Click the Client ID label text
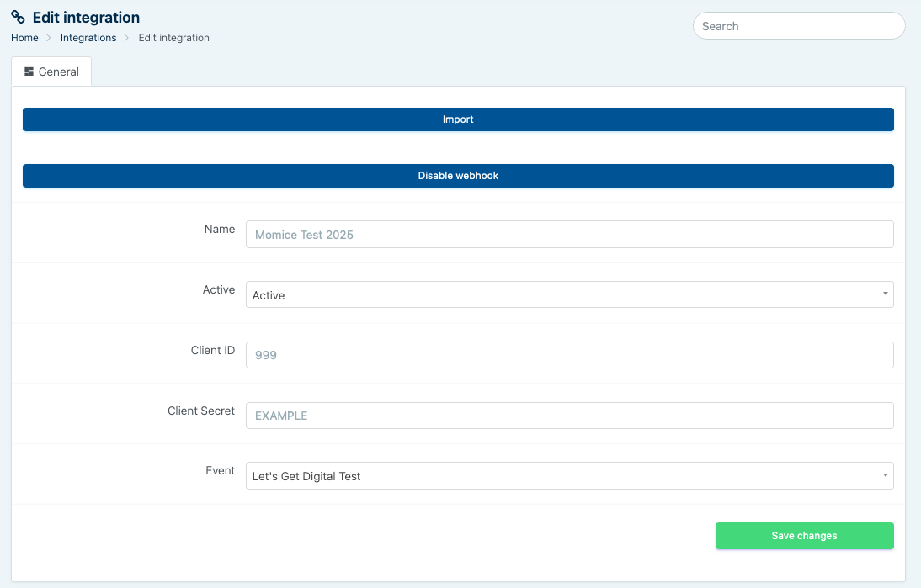 point(213,350)
